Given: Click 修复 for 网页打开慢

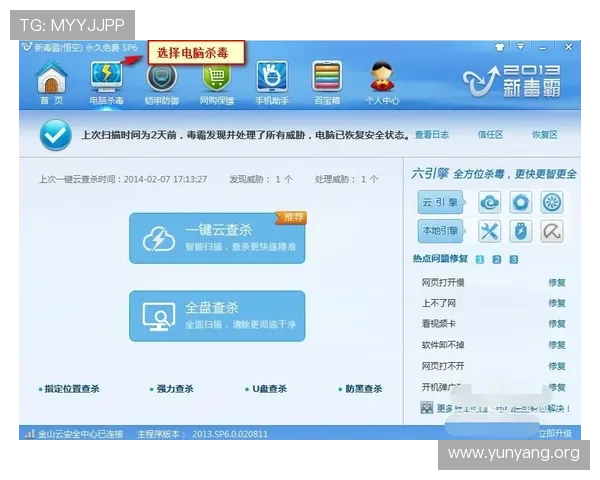Looking at the screenshot, I should [x=557, y=283].
